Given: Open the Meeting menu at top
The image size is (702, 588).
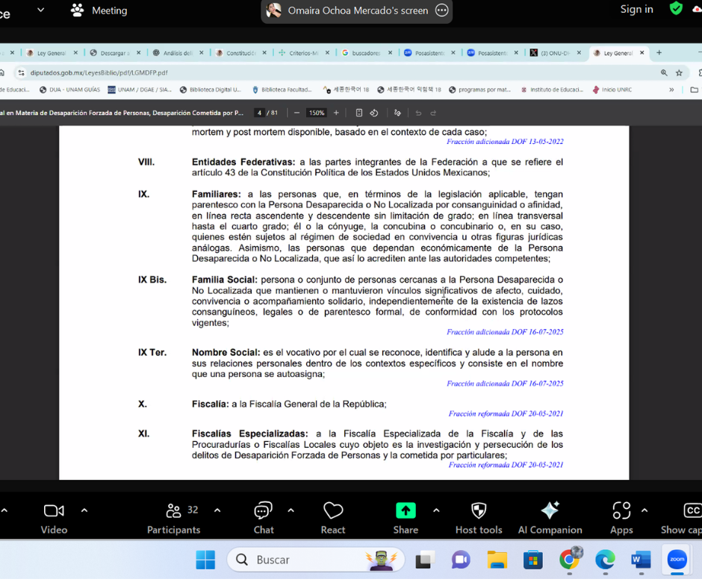Looking at the screenshot, I should [x=99, y=10].
